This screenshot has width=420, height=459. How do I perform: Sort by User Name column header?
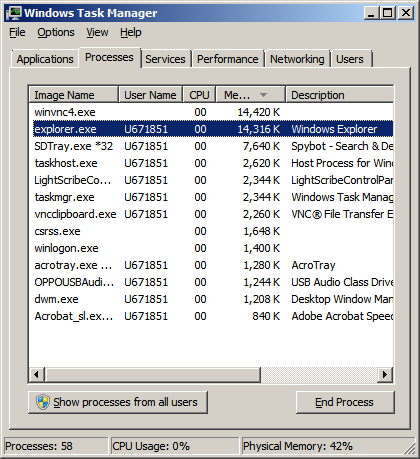150,95
